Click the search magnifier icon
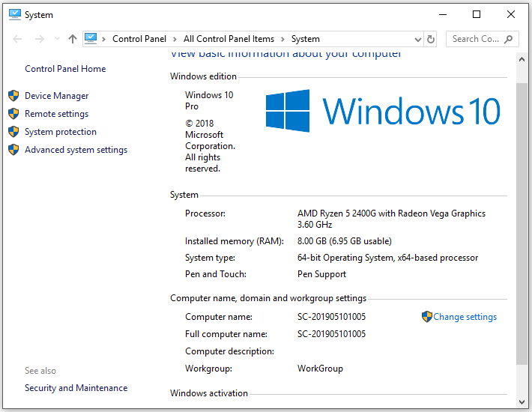This screenshot has height=412, width=532. click(x=508, y=40)
